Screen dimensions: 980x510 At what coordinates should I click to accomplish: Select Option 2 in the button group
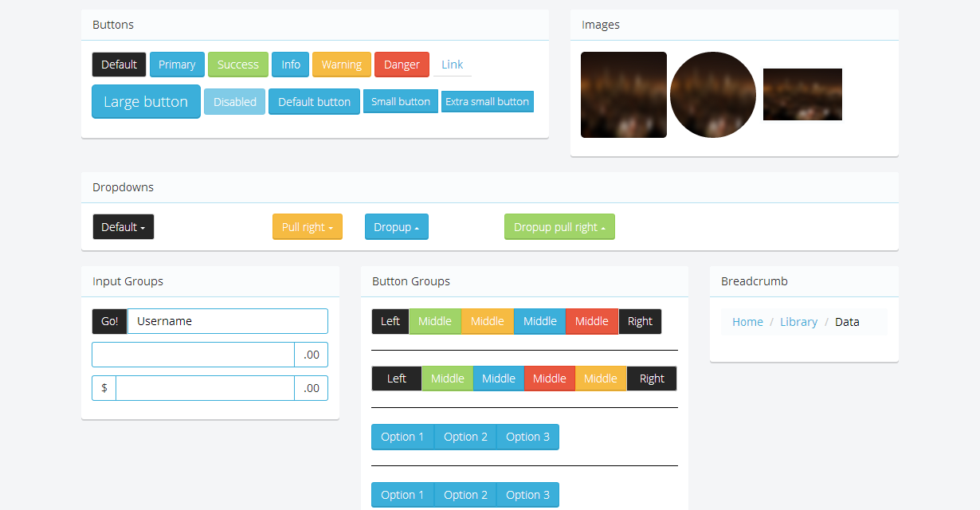pyautogui.click(x=465, y=436)
